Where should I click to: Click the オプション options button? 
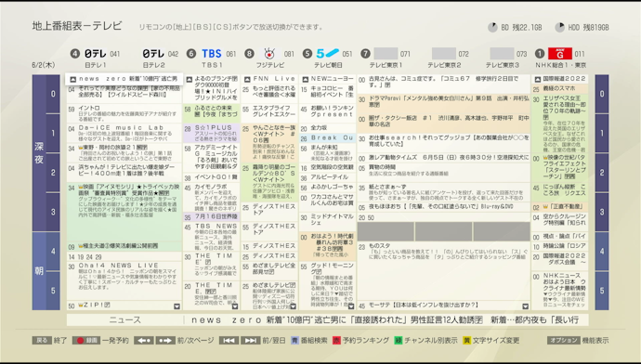(x=563, y=340)
